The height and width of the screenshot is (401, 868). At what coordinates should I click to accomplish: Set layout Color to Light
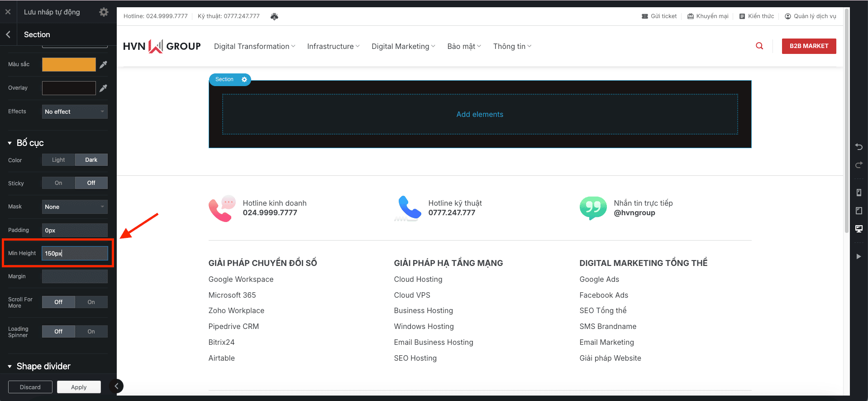(58, 160)
